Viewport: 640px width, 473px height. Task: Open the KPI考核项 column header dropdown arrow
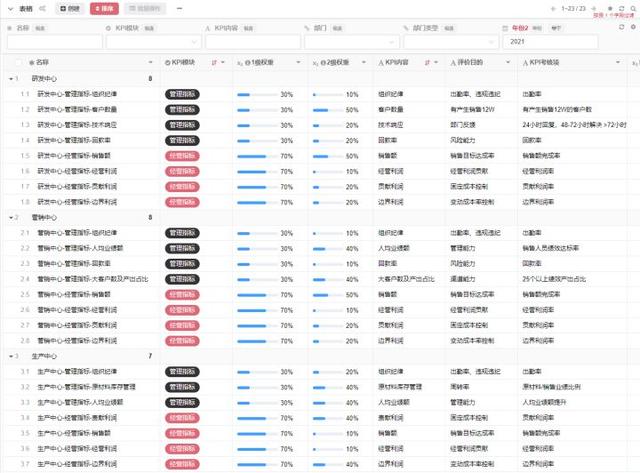(618, 62)
